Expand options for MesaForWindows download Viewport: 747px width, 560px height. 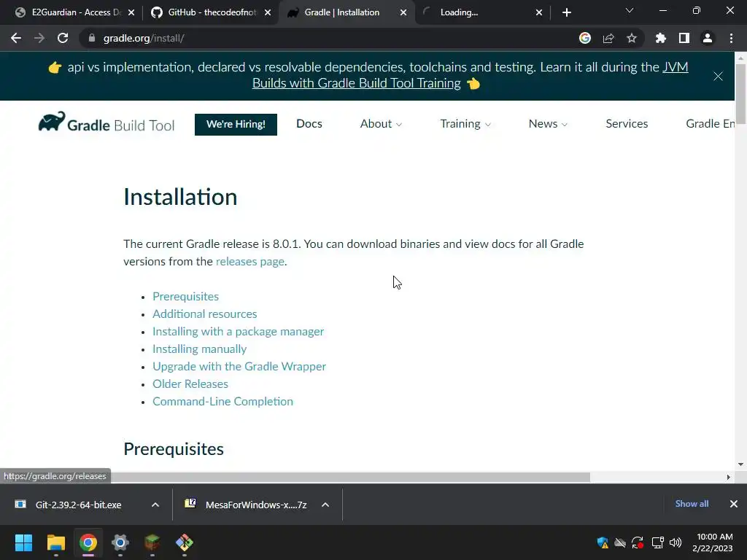click(x=325, y=505)
